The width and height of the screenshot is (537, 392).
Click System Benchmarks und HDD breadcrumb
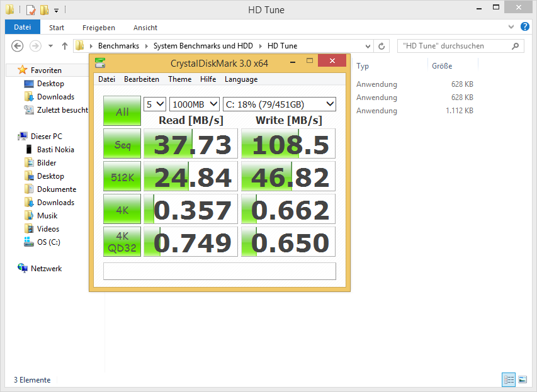(203, 46)
